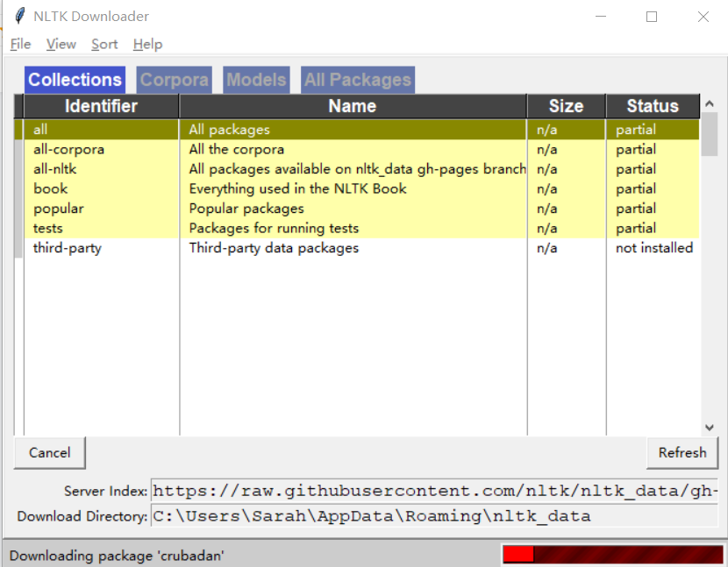Click the download progress bar
The image size is (728, 567).
[612, 555]
